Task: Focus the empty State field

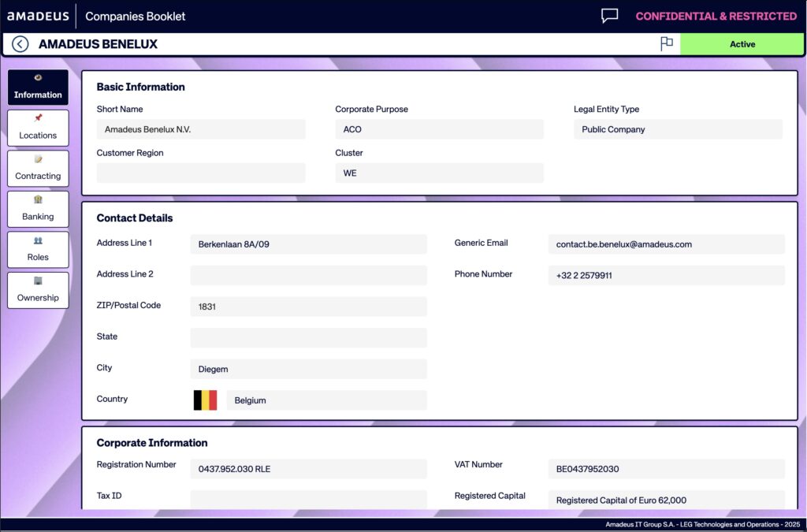Action: point(308,338)
